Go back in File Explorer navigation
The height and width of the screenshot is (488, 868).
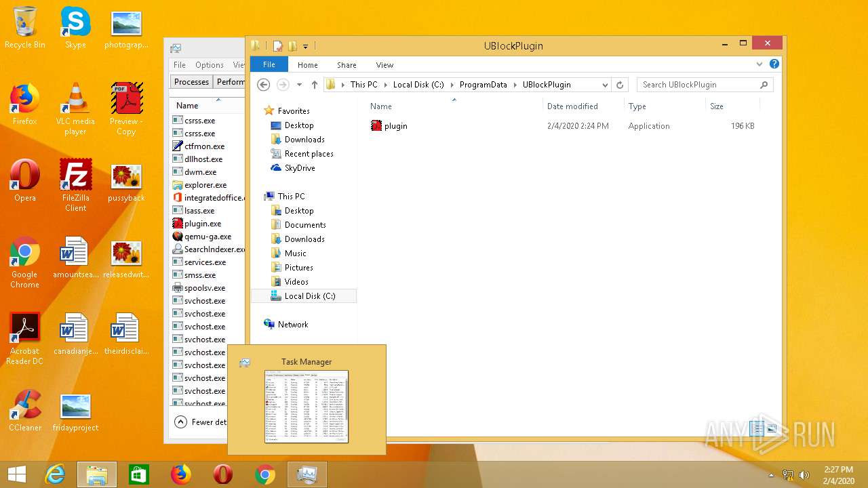coord(264,85)
